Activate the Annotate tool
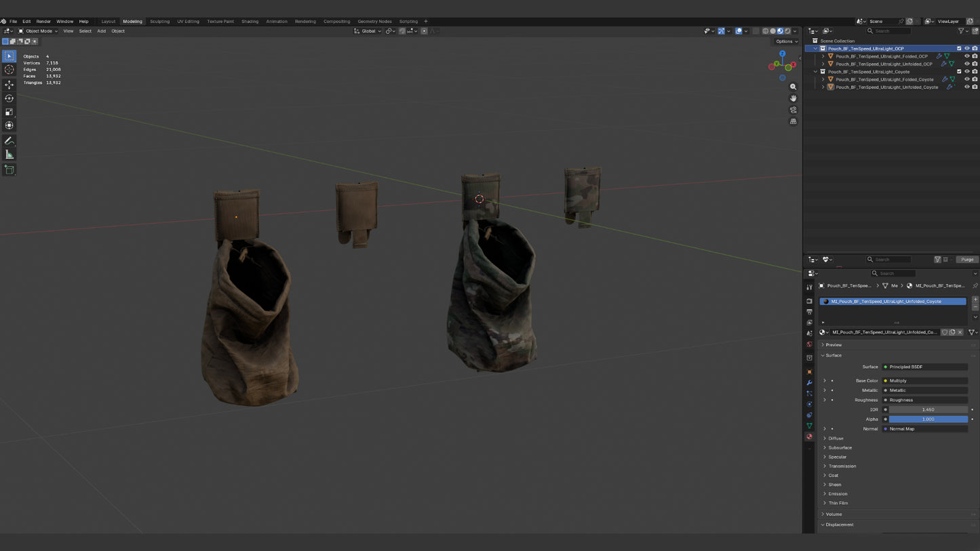980x551 pixels. [9, 141]
